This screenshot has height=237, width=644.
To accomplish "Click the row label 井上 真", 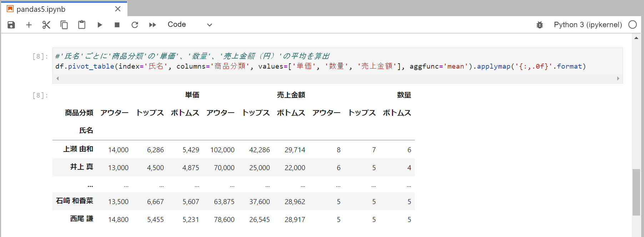I will 82,167.
